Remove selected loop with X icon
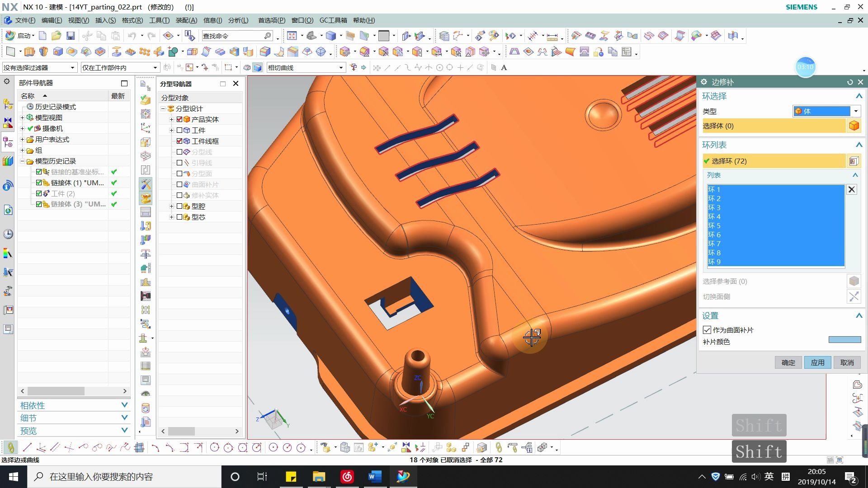Screen dimensions: 868x488 click(852, 189)
